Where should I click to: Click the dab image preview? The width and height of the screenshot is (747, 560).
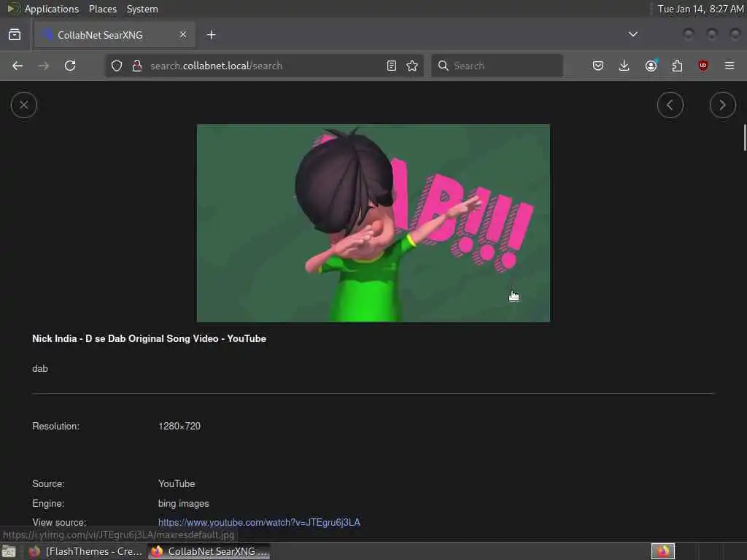pos(373,223)
